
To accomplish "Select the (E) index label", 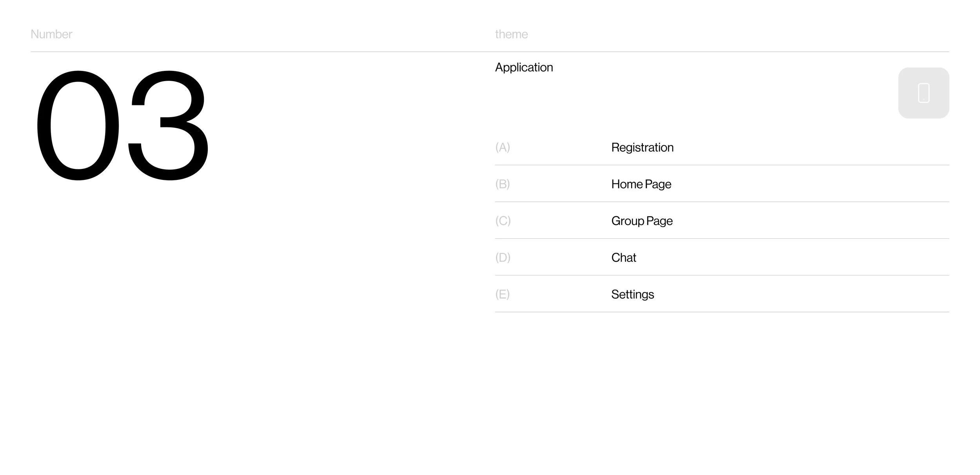I will pyautogui.click(x=502, y=294).
